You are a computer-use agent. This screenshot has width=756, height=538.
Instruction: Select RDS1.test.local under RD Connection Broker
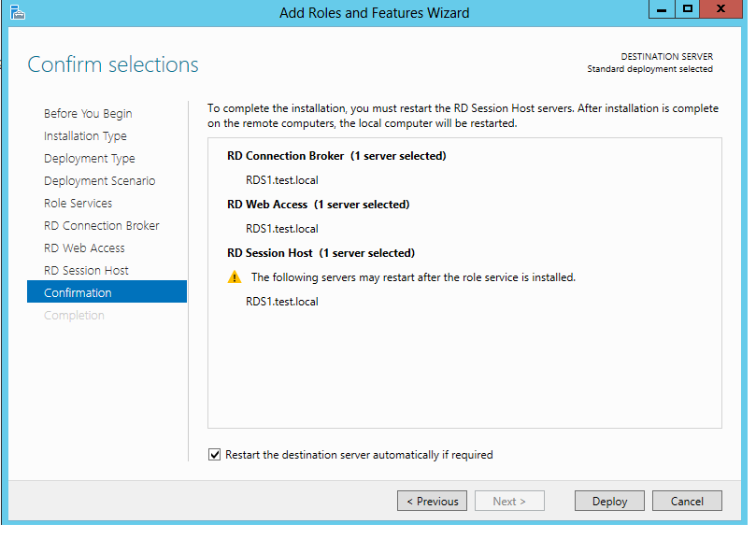(282, 180)
